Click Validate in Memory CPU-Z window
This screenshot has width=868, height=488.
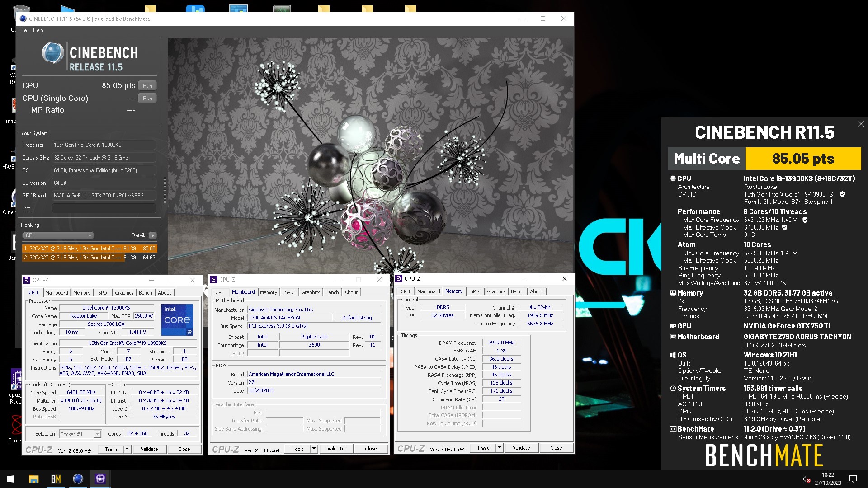[x=521, y=448]
